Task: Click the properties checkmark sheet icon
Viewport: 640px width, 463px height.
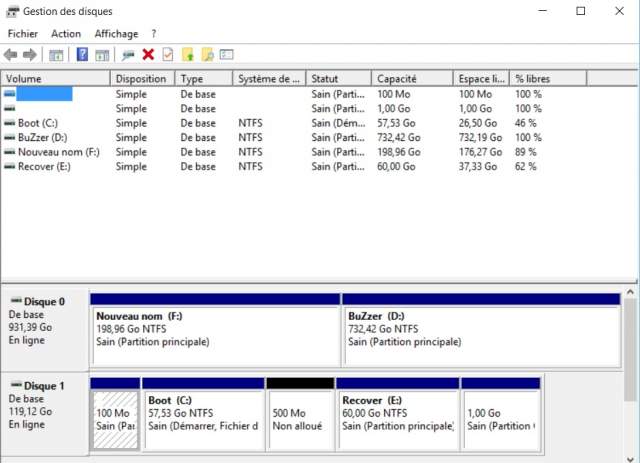Action: pos(167,54)
